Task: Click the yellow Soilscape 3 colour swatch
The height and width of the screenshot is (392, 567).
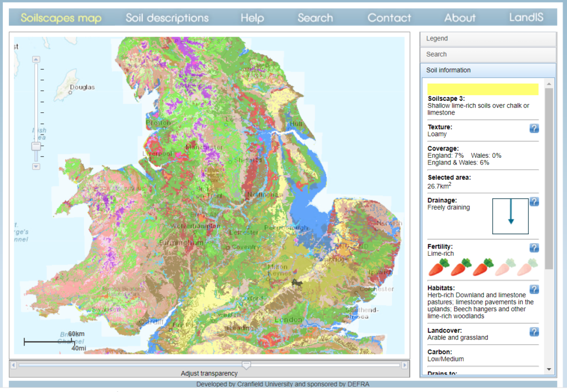Action: point(483,89)
